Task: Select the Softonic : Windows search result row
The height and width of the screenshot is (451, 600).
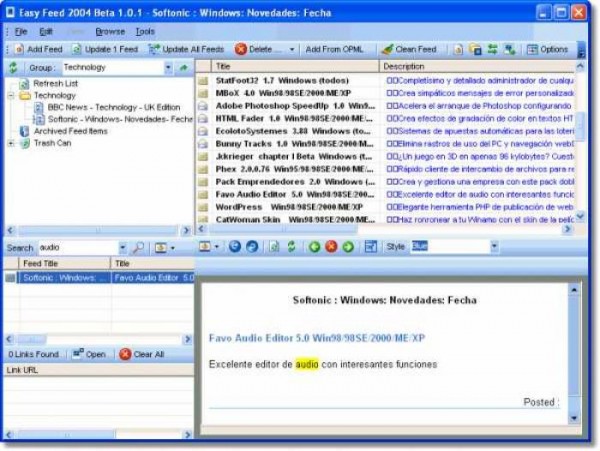Action: point(99,278)
